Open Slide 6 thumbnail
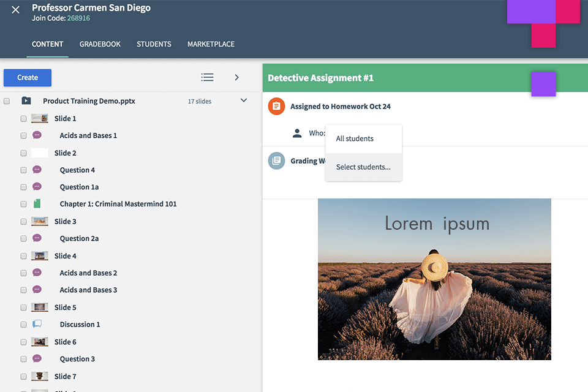This screenshot has width=588, height=392. click(39, 342)
